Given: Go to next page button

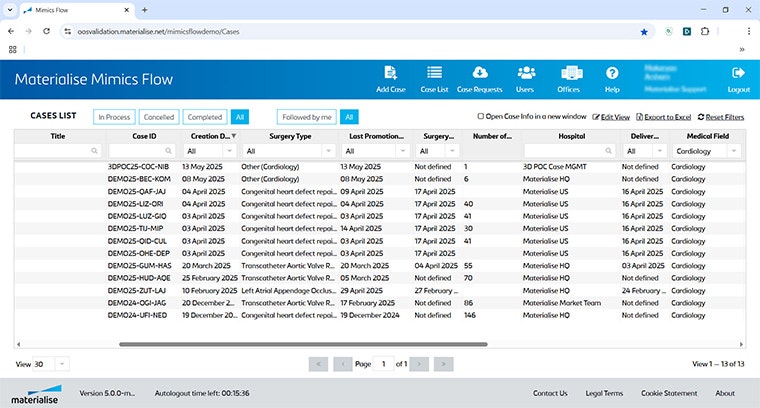Looking at the screenshot, I should coord(419,364).
